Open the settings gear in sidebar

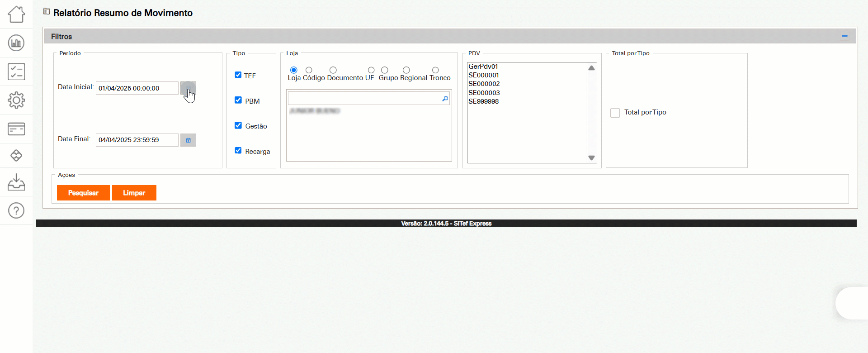pyautogui.click(x=16, y=100)
